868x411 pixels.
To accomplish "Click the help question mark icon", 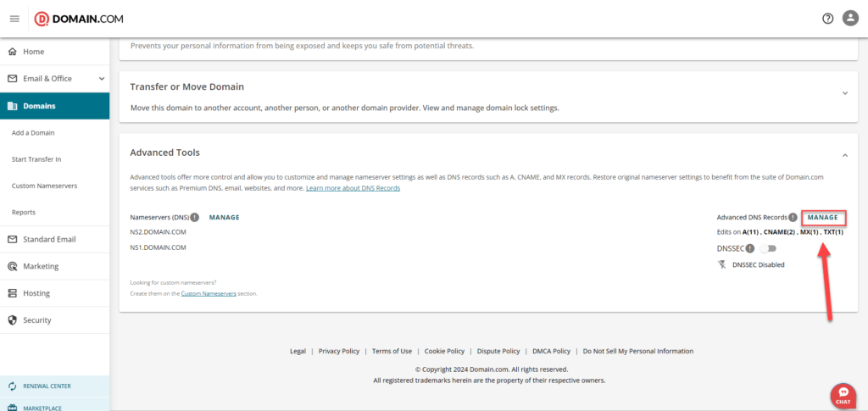I will tap(827, 19).
